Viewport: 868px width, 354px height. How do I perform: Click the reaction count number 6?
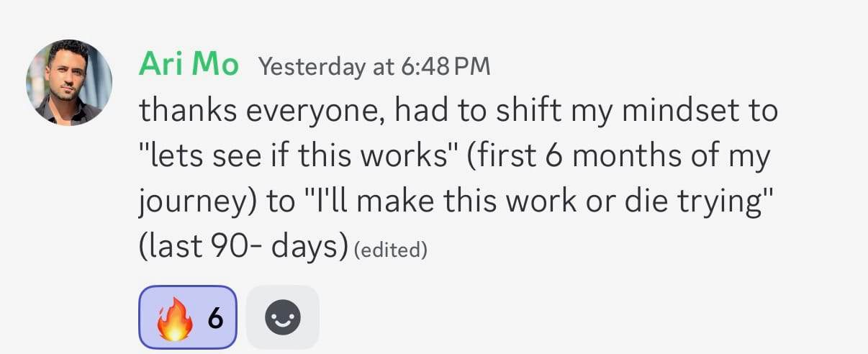pyautogui.click(x=214, y=317)
